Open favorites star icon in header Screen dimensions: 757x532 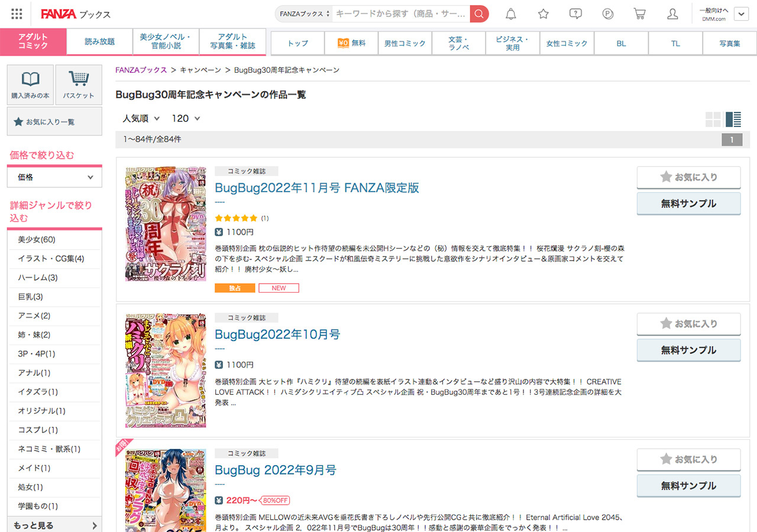coord(544,14)
